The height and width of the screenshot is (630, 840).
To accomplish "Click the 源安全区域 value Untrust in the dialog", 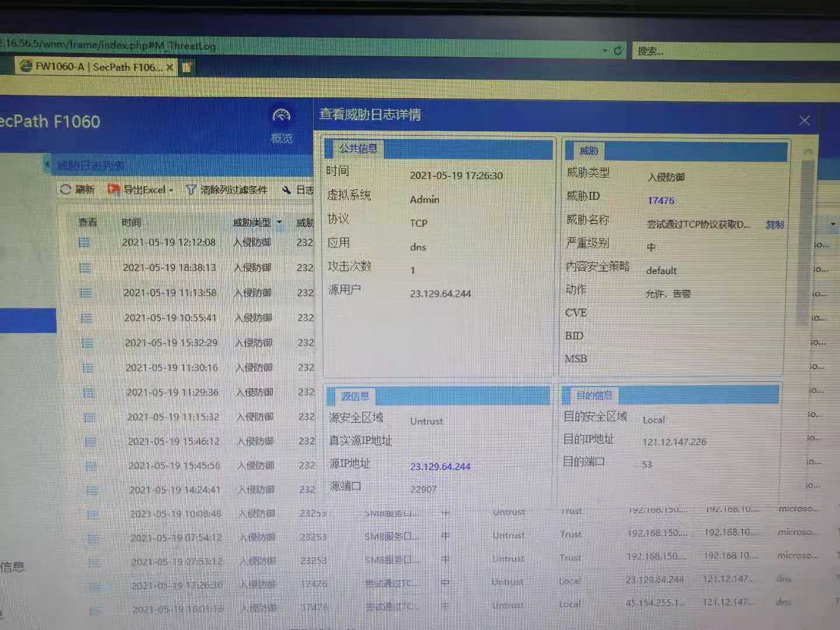I will point(426,421).
